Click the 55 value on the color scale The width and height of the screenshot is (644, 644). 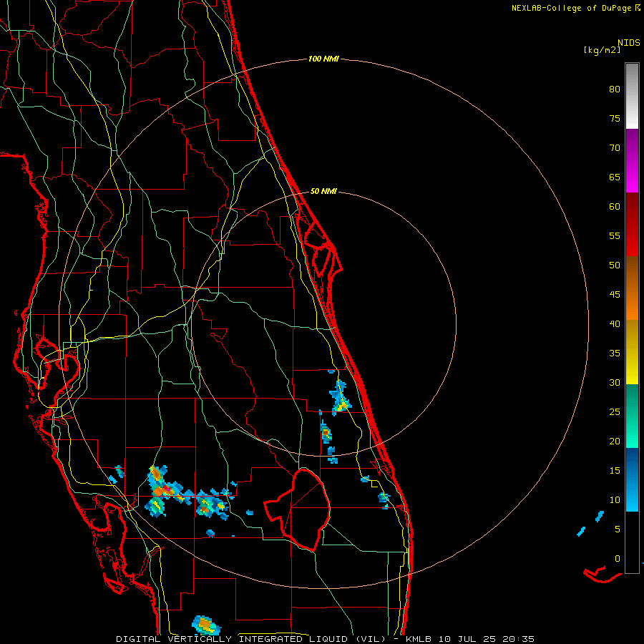tap(615, 235)
